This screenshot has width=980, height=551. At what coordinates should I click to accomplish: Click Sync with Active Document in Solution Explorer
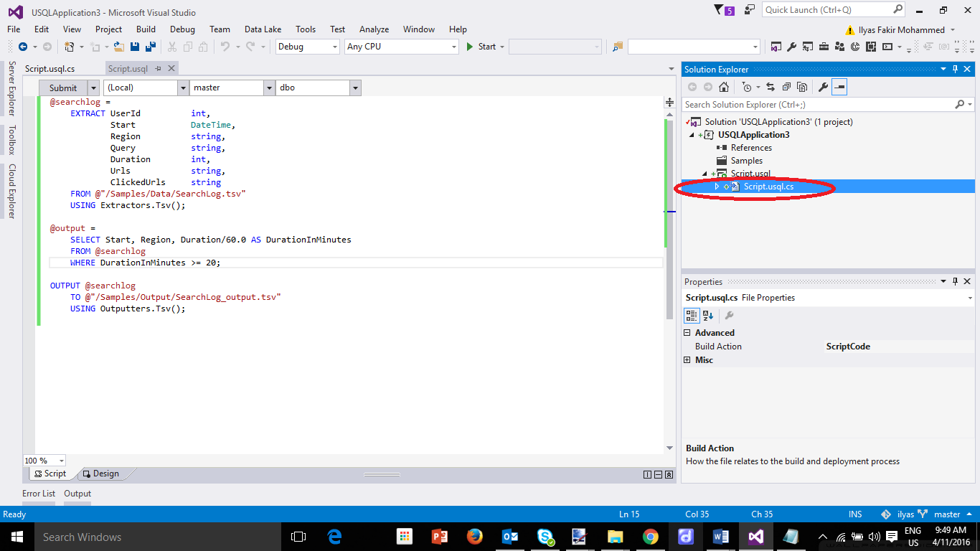(x=769, y=87)
